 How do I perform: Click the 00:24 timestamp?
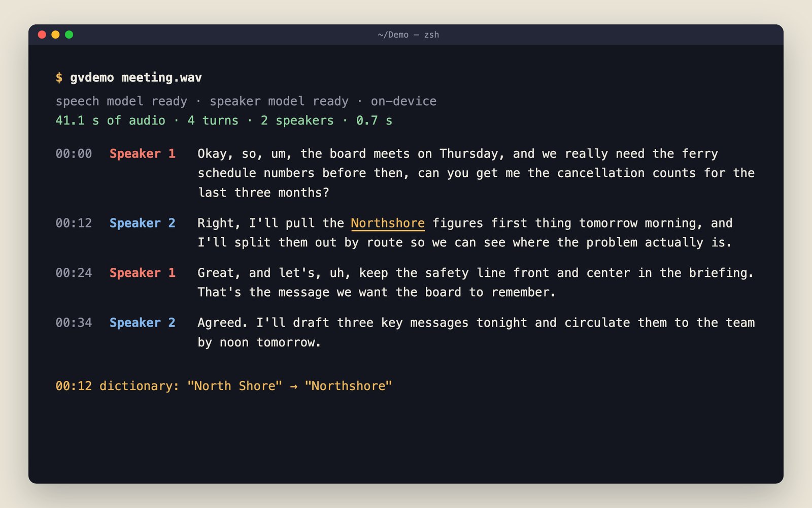click(74, 273)
